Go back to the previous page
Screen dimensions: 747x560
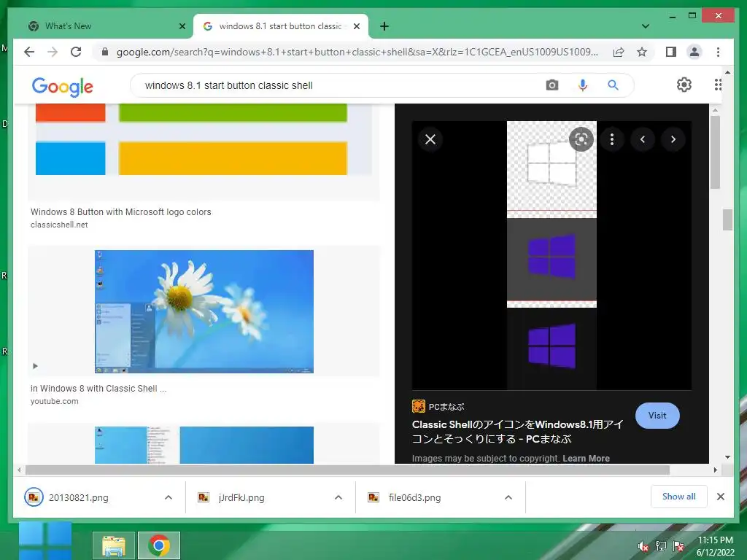[x=29, y=52]
